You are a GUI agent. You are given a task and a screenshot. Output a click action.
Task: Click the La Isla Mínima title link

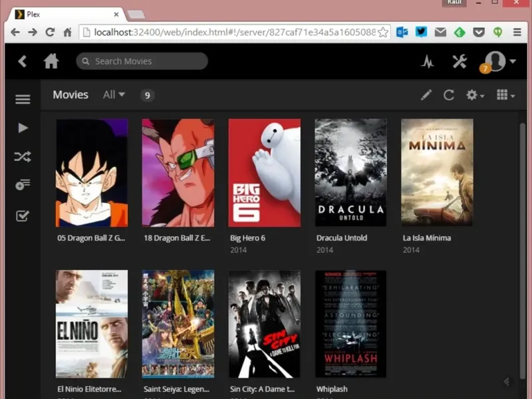[x=427, y=238]
